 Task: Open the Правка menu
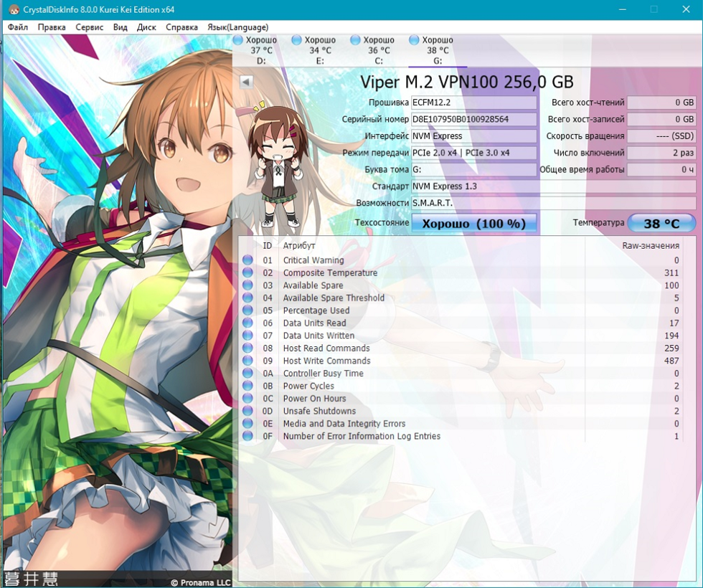pyautogui.click(x=52, y=27)
